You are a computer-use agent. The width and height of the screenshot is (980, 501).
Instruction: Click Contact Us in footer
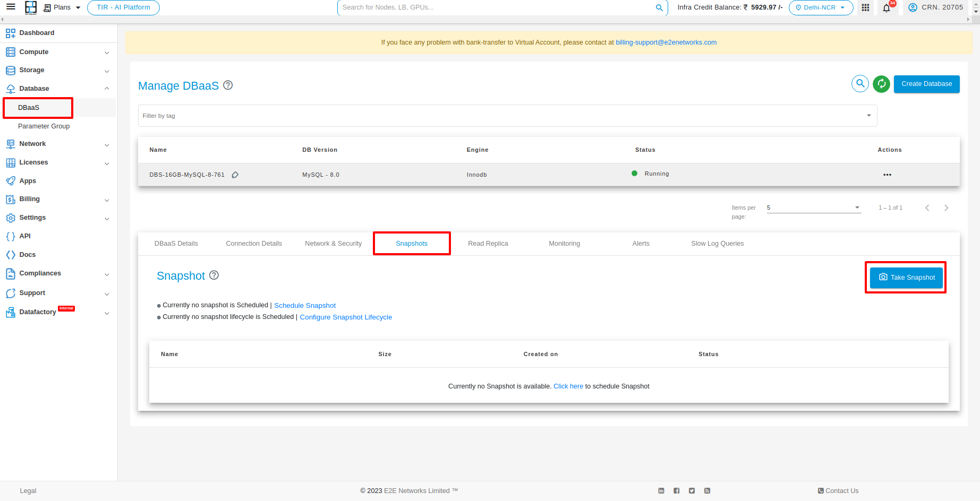[838, 491]
